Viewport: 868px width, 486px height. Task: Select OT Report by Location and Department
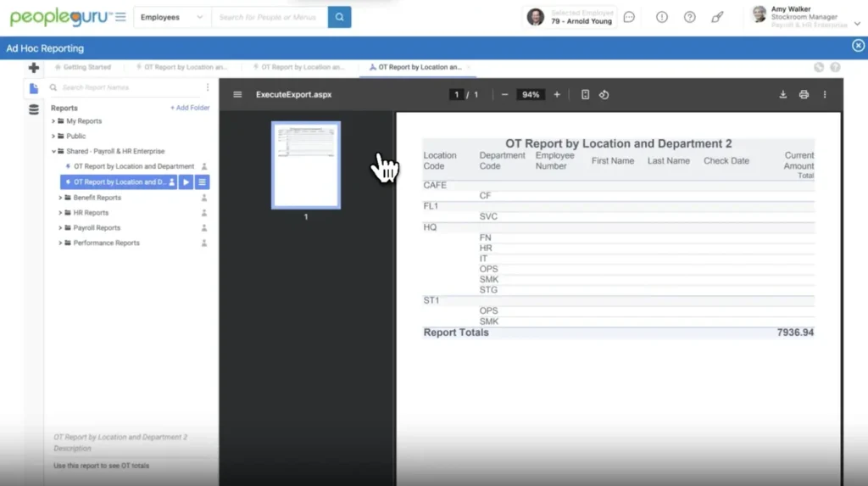pyautogui.click(x=133, y=167)
